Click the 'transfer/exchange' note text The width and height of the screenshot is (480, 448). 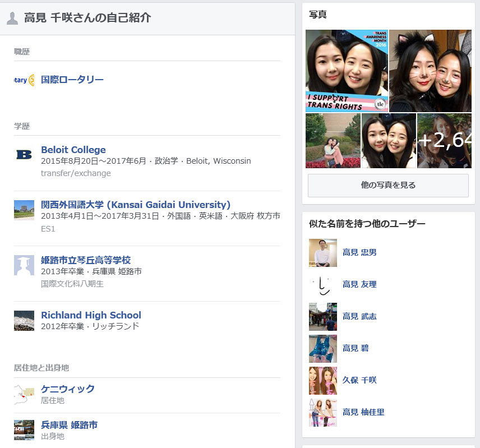(x=76, y=173)
